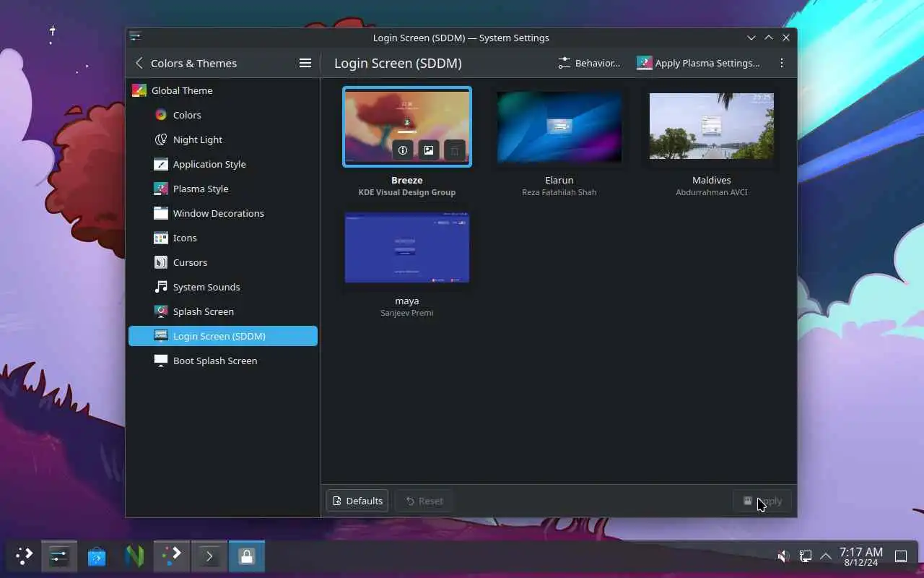This screenshot has height=578, width=924.
Task: Click 'Sanjeev Premi' author text
Action: (407, 313)
